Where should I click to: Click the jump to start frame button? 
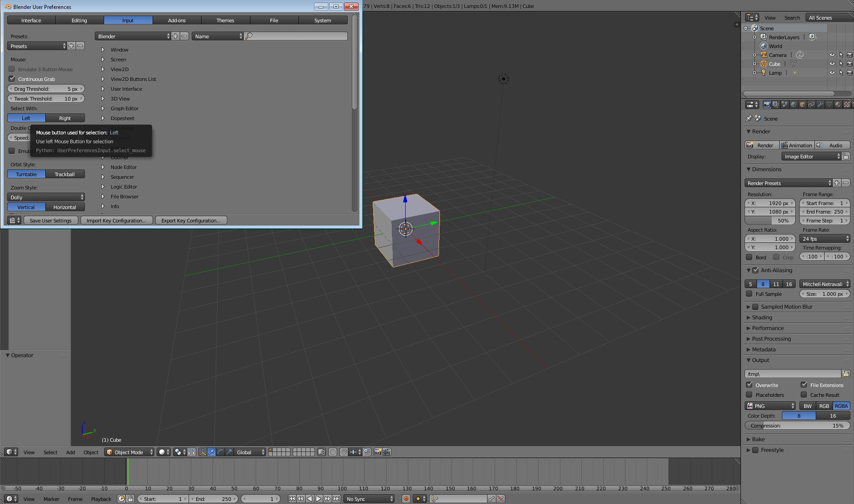click(x=292, y=499)
